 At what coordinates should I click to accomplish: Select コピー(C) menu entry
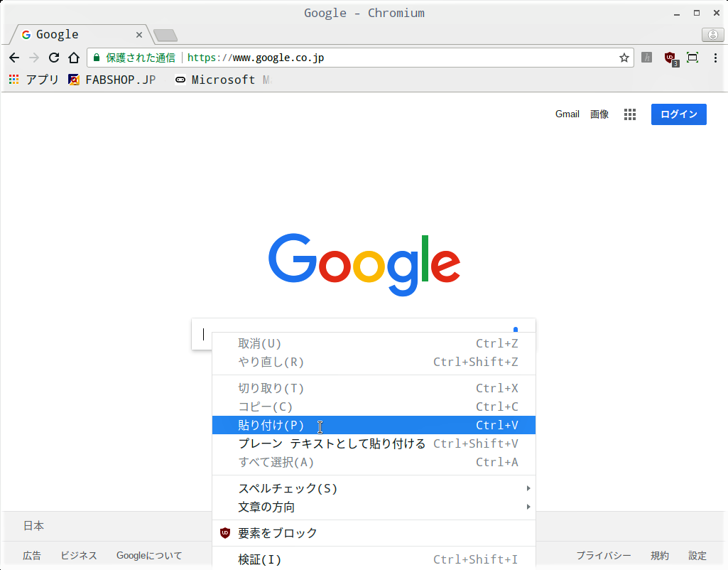[374, 407]
